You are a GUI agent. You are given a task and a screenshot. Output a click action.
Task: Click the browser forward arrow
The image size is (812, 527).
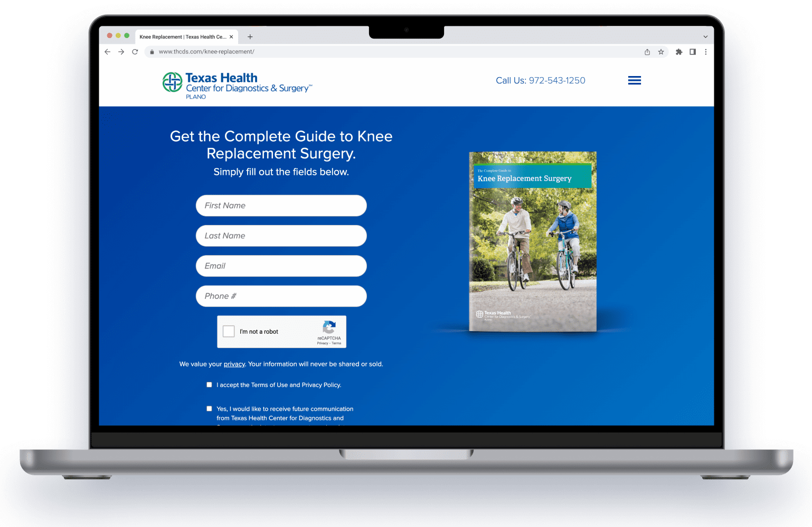coord(121,52)
